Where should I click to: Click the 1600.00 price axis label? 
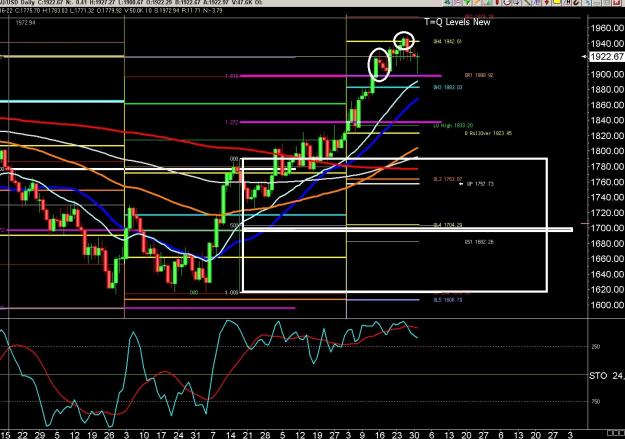tap(607, 305)
